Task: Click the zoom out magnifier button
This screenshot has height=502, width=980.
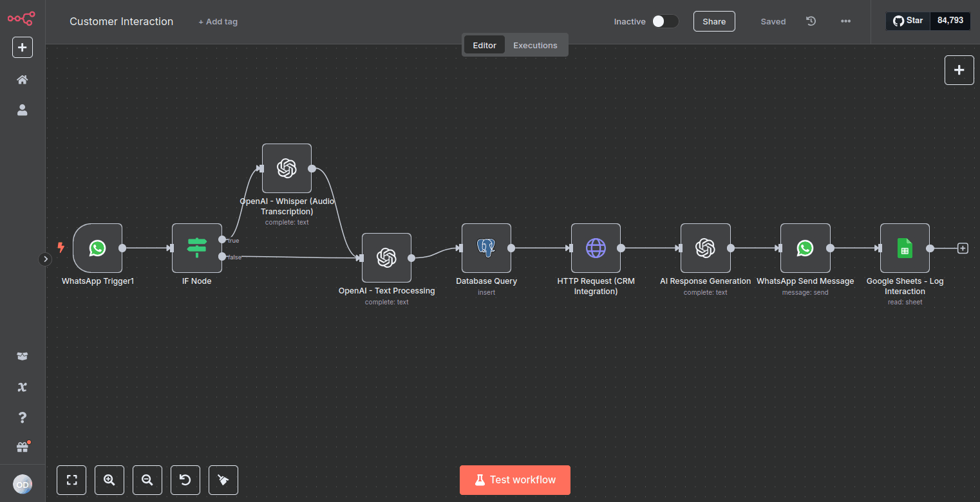Action: pos(147,480)
